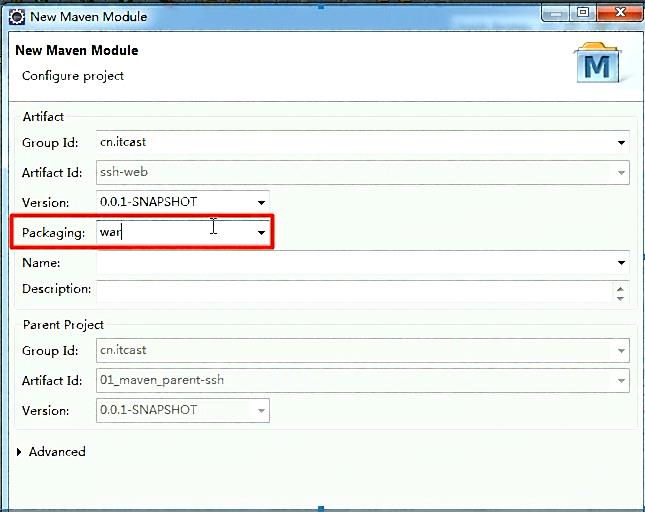Open the Artifact Group Id dropdown arrow
645x512 pixels.
point(621,143)
